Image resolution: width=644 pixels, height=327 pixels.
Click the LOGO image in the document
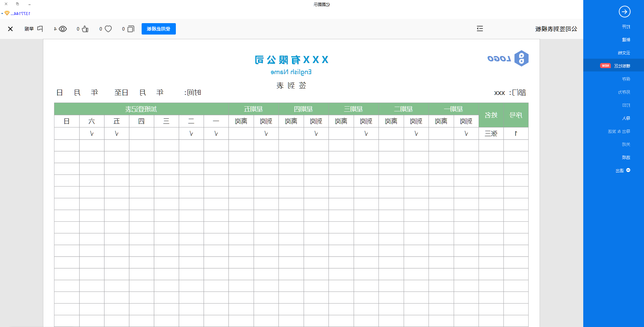[508, 59]
